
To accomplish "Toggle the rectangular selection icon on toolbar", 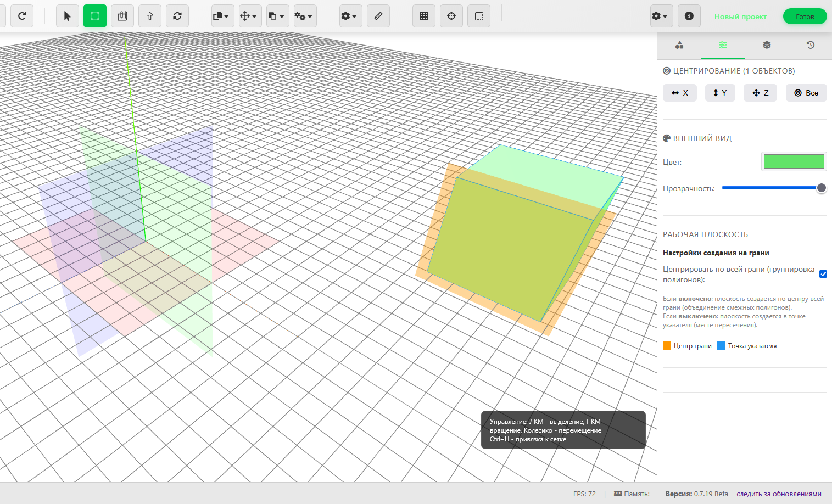I will click(x=478, y=16).
